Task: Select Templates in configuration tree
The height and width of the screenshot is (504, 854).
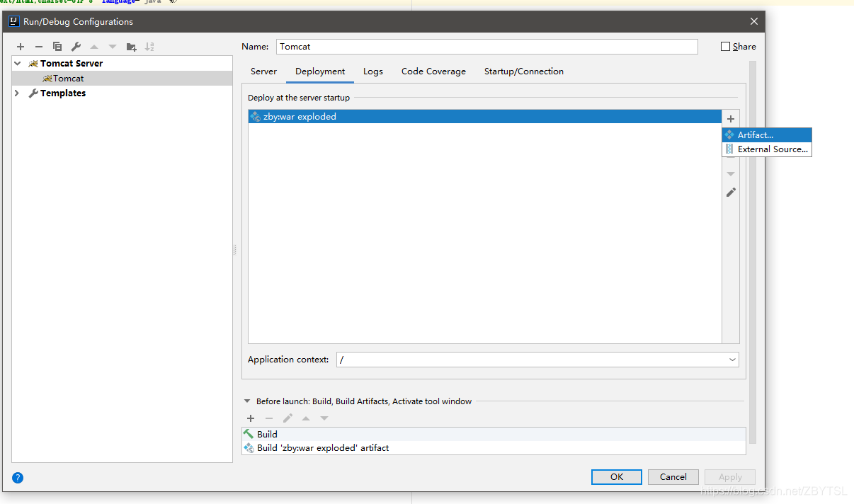Action: [x=63, y=93]
